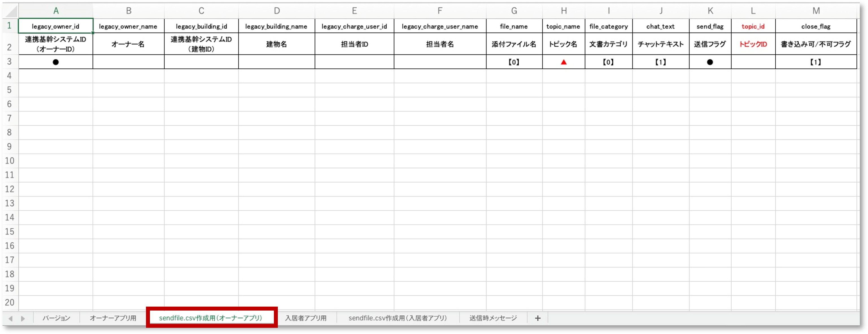Select the file_category header cell
This screenshot has width=868, height=334.
(x=609, y=26)
